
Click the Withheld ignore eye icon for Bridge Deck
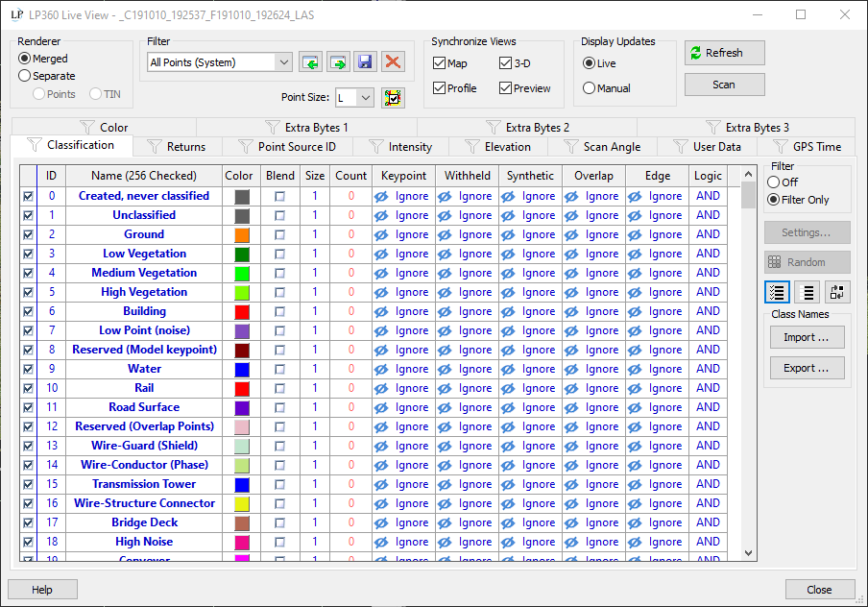(445, 522)
